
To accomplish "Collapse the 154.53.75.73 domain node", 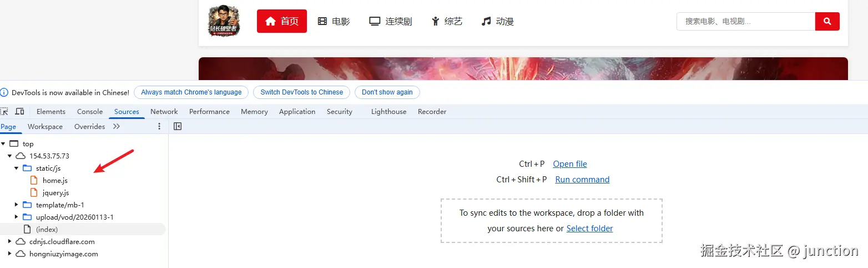I will coord(9,156).
